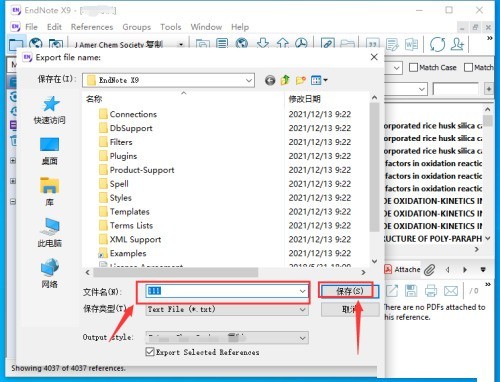Open the file name (文件名) dropdown arrow
Screen dimensions: 500x382
pos(302,291)
